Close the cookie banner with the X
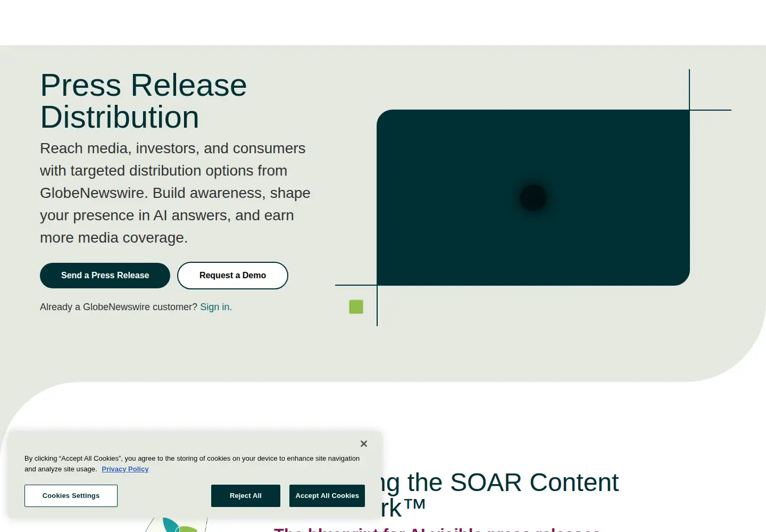The width and height of the screenshot is (766, 532). 364,444
